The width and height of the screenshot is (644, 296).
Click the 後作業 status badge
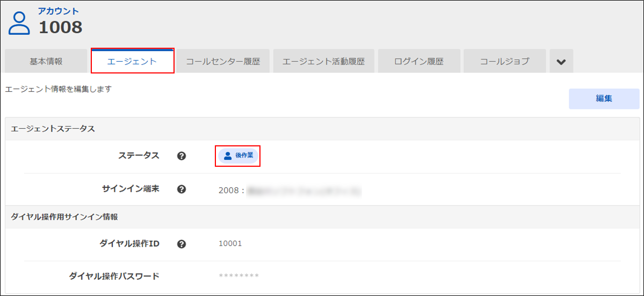click(x=238, y=156)
